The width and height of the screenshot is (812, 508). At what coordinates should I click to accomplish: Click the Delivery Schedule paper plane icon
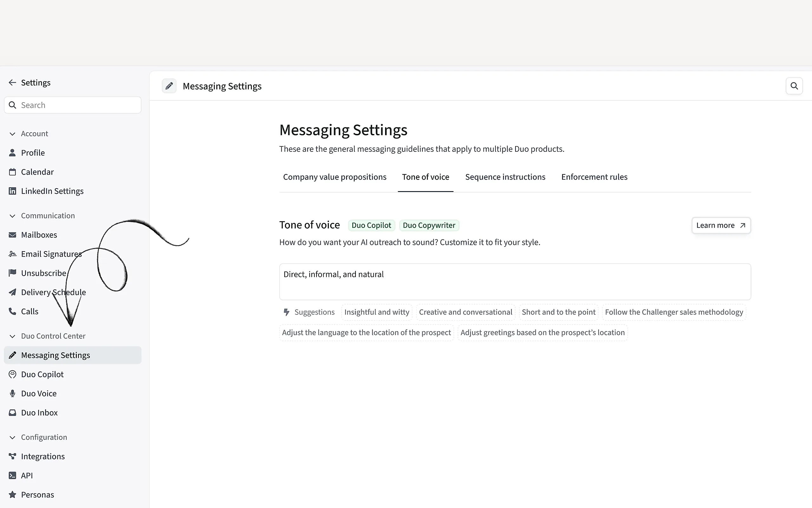pyautogui.click(x=12, y=292)
